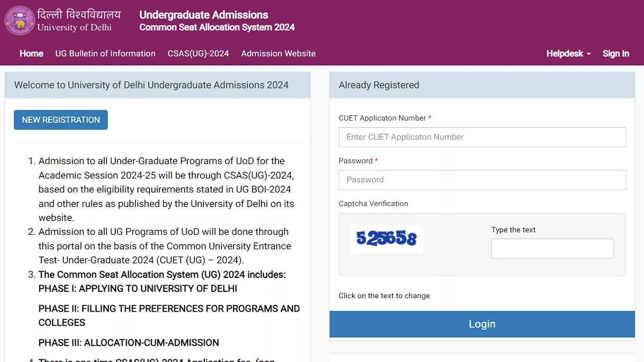Click the captcha image to change text
The height and width of the screenshot is (362, 644).
click(386, 239)
